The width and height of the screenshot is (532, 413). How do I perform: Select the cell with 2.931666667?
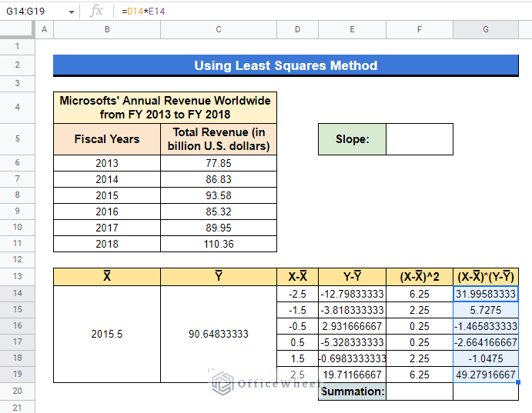pyautogui.click(x=352, y=326)
